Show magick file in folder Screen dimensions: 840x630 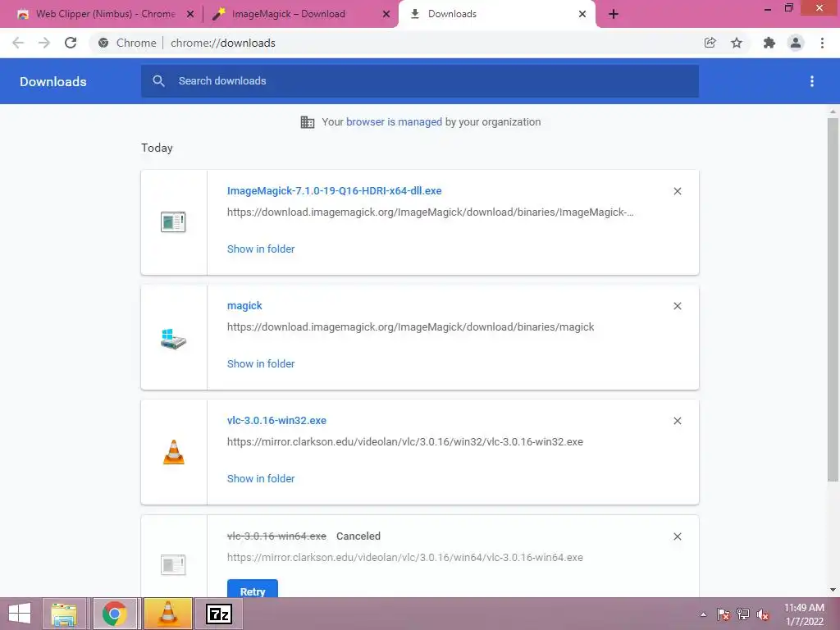tap(261, 363)
